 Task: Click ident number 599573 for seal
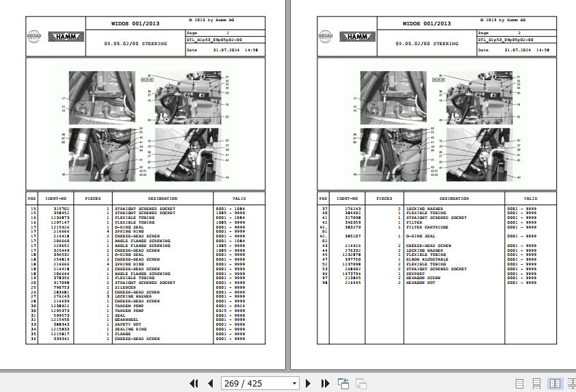click(62, 315)
